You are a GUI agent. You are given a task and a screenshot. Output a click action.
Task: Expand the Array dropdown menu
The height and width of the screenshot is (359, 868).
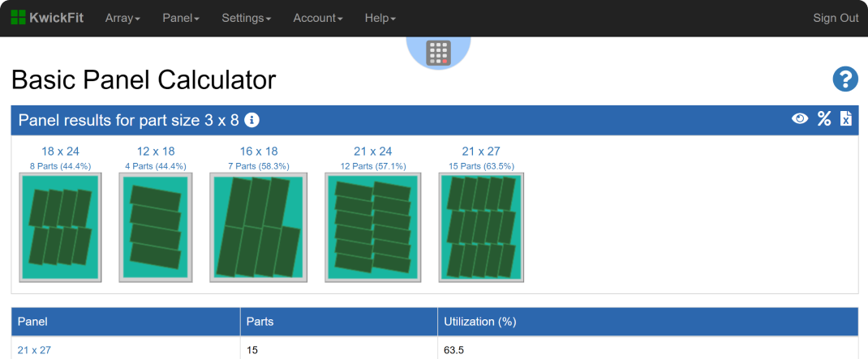(x=122, y=18)
